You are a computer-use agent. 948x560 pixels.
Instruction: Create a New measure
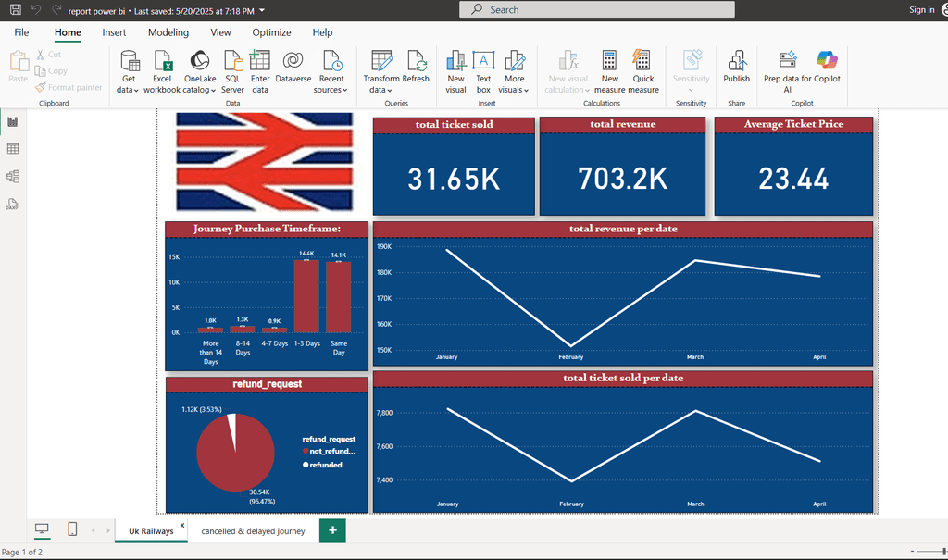tap(609, 72)
